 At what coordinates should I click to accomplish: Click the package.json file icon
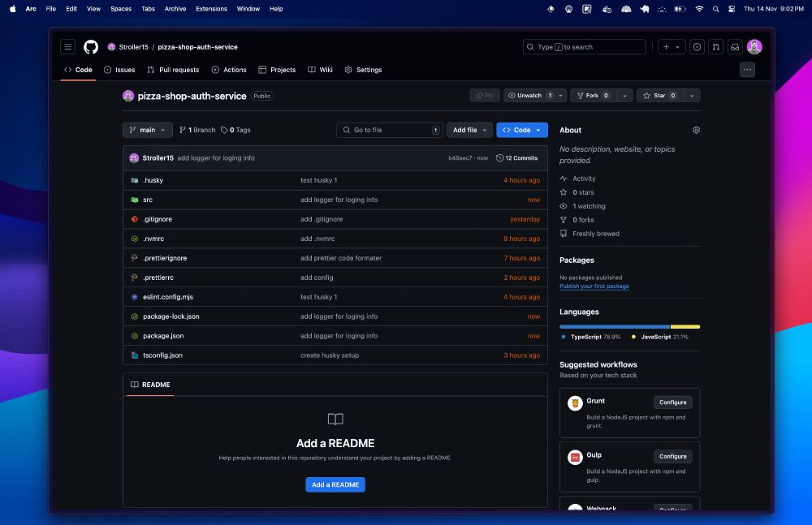pos(135,335)
